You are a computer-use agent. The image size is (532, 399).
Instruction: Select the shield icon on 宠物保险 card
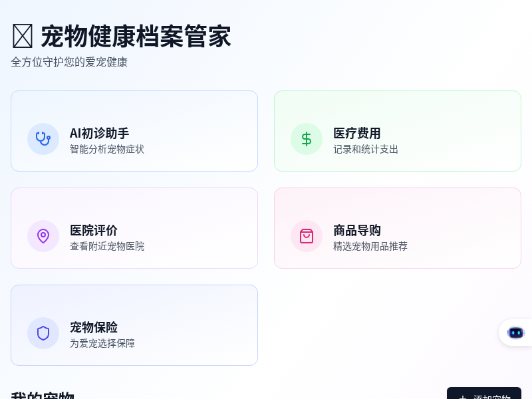43,333
